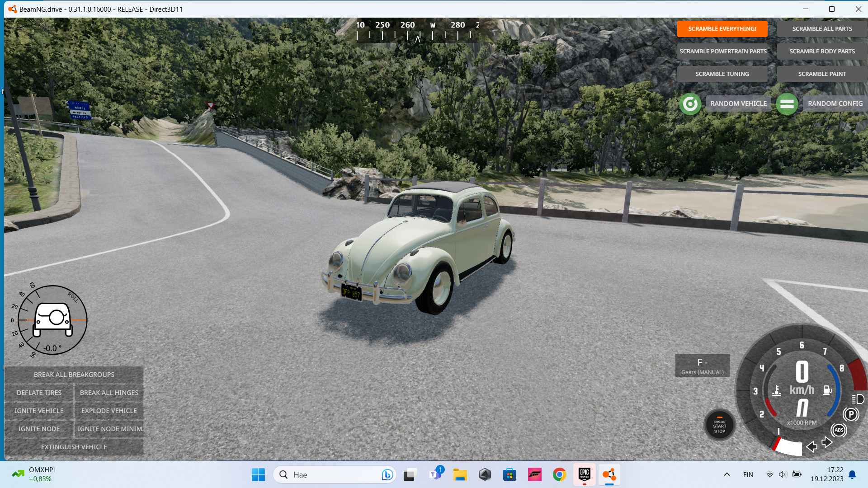Click the roll indicator car icon
The width and height of the screenshot is (868, 488).
pyautogui.click(x=53, y=319)
